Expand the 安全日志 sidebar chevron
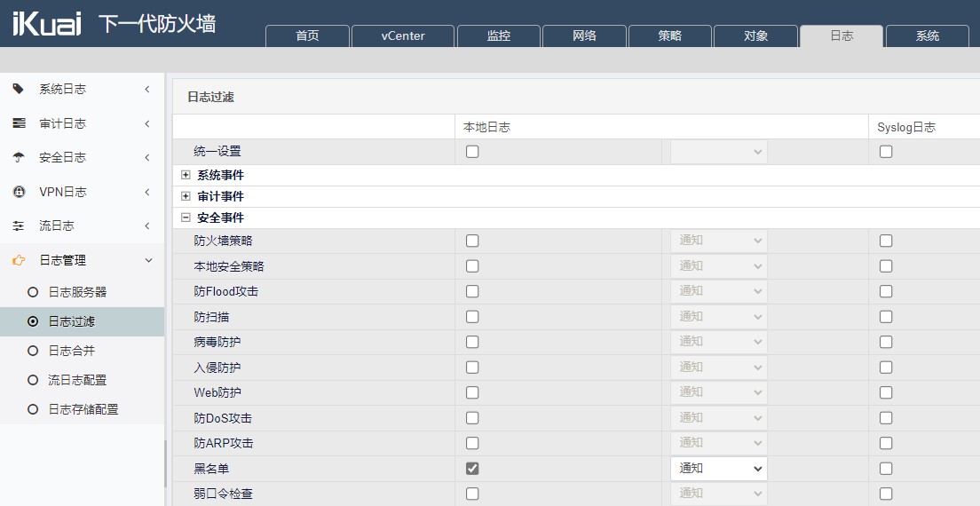Viewport: 980px width, 506px height. pos(147,157)
